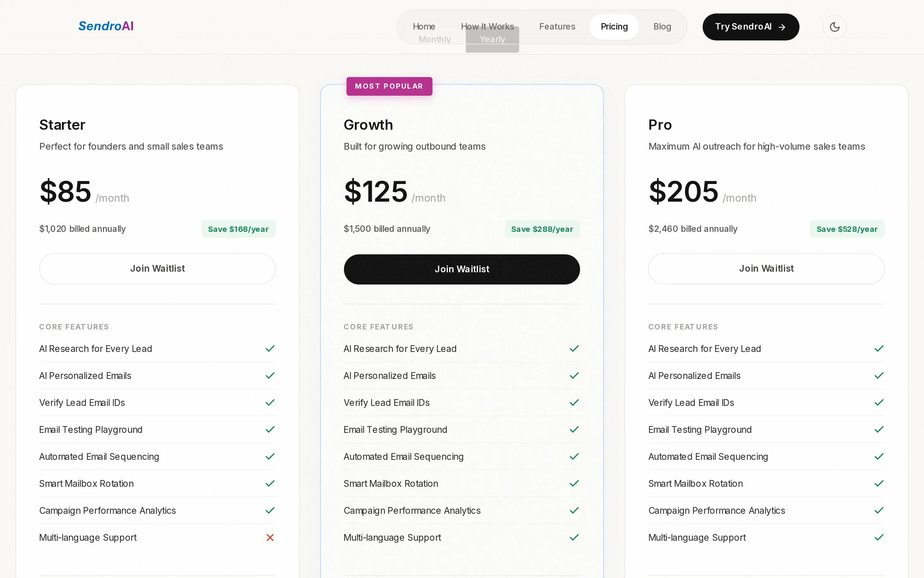Click Pro's Automated Email Sequencing label
The height and width of the screenshot is (578, 924).
708,456
